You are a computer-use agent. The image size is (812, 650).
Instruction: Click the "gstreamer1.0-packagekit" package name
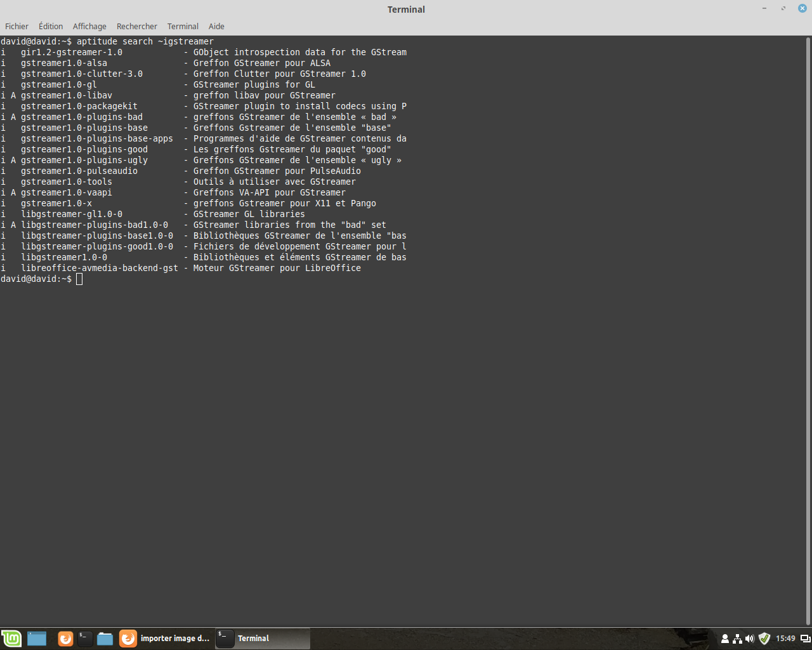[79, 106]
